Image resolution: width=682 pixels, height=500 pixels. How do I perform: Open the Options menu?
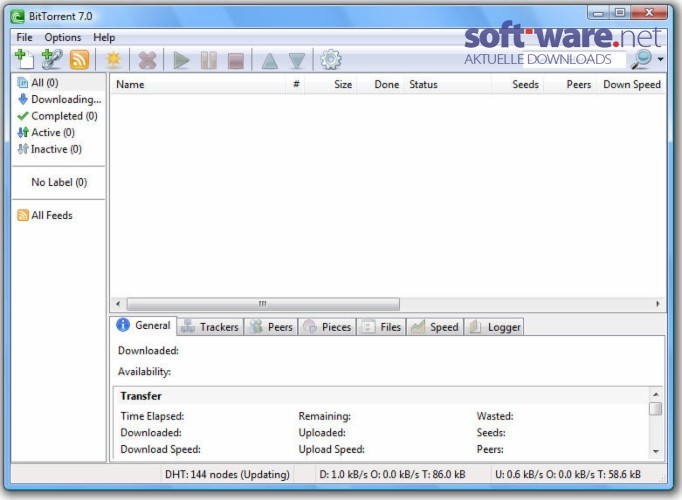pyautogui.click(x=63, y=37)
